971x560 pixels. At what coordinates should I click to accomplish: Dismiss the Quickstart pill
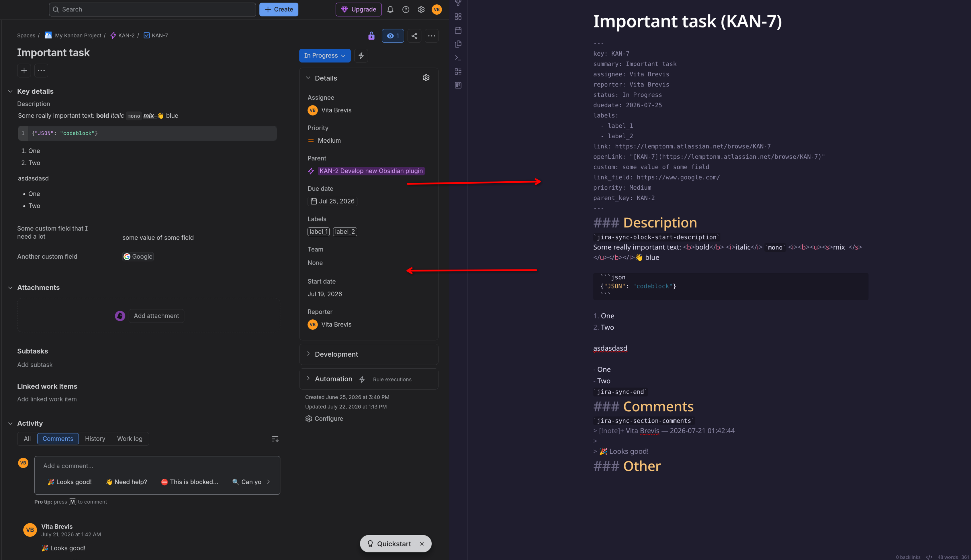tap(422, 544)
